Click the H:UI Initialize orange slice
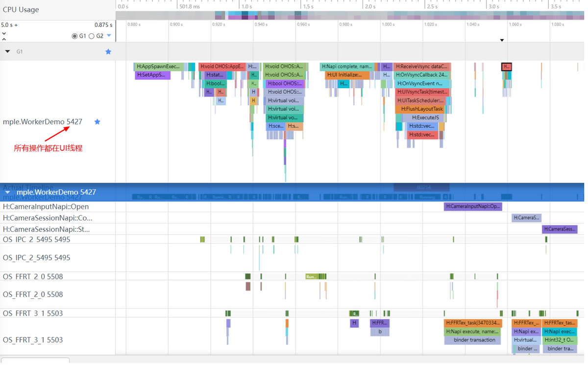The height and width of the screenshot is (367, 588). (x=347, y=75)
